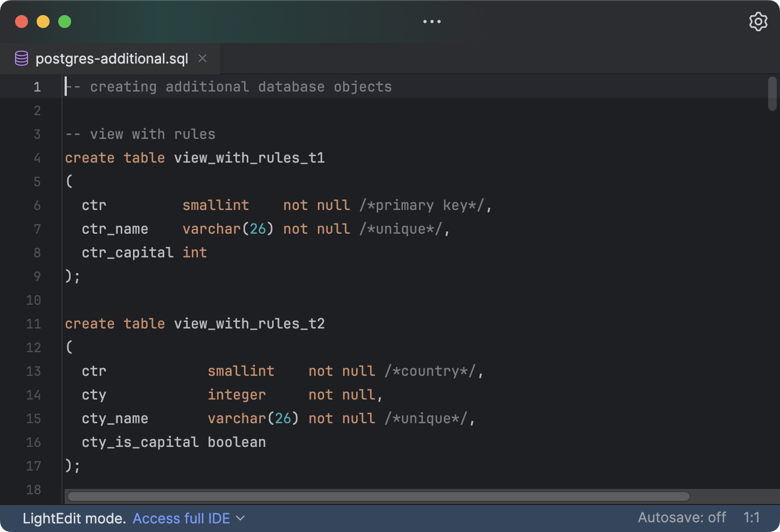Click the /*unique*/ comment on line 15

[x=426, y=418]
